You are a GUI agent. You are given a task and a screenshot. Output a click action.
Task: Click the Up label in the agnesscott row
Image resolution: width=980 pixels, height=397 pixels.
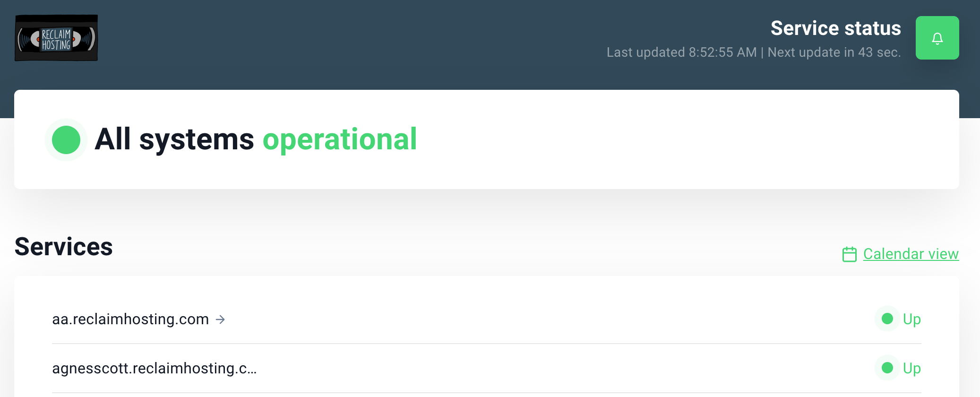[x=912, y=369]
